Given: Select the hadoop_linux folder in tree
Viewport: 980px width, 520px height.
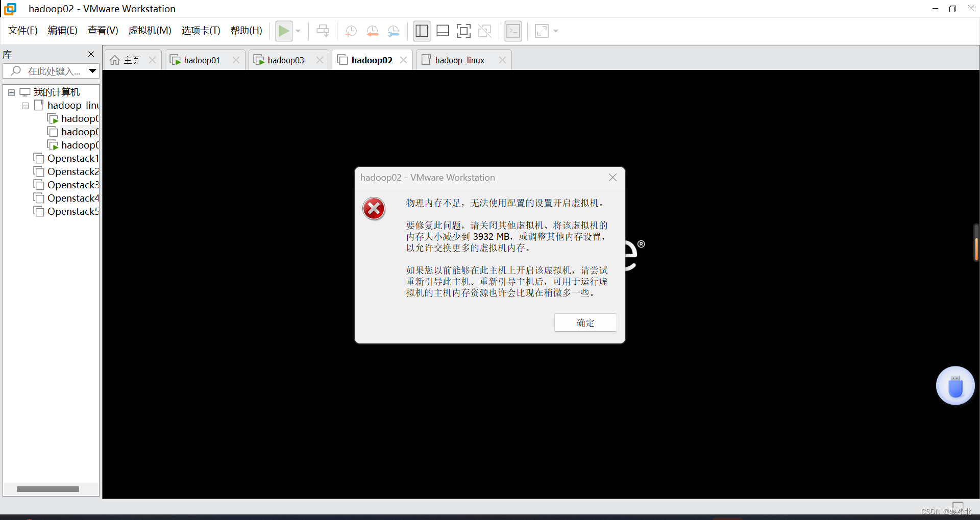Looking at the screenshot, I should coord(73,106).
